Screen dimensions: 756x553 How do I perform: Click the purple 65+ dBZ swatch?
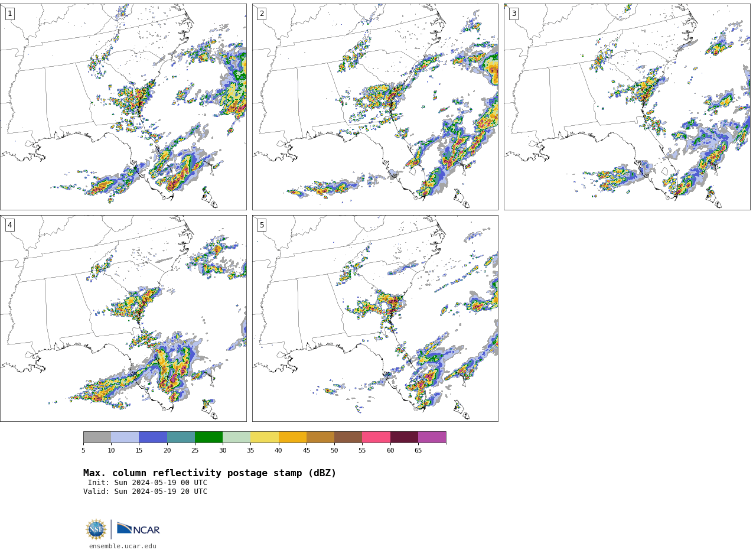pos(432,437)
